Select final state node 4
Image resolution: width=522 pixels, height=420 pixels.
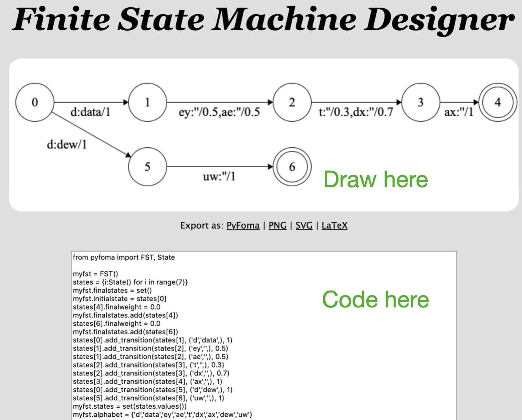498,102
